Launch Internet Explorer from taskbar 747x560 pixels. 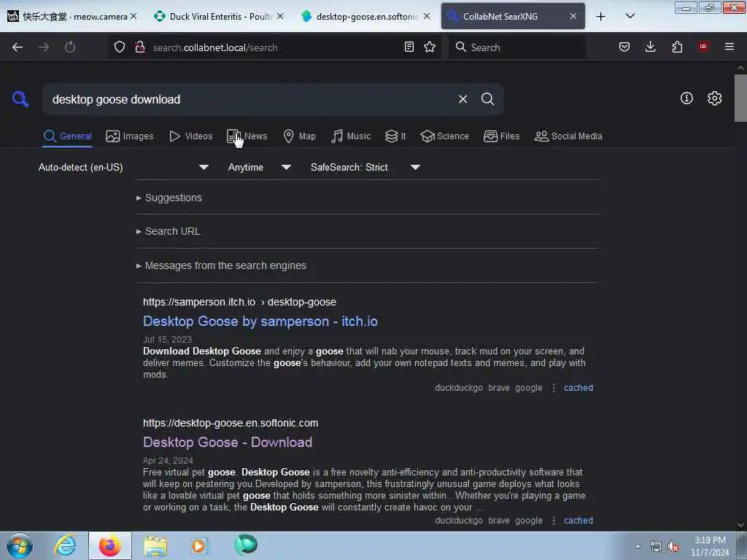(65, 545)
